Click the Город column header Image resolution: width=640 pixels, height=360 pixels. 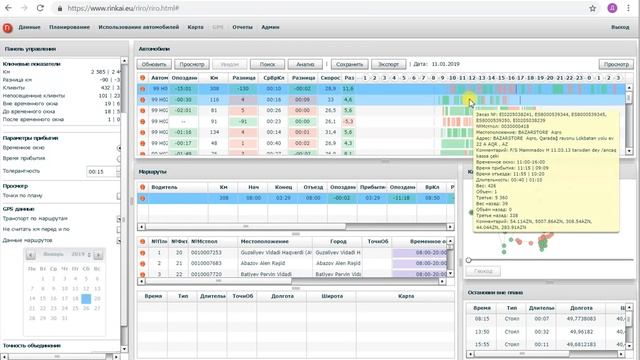click(338, 242)
